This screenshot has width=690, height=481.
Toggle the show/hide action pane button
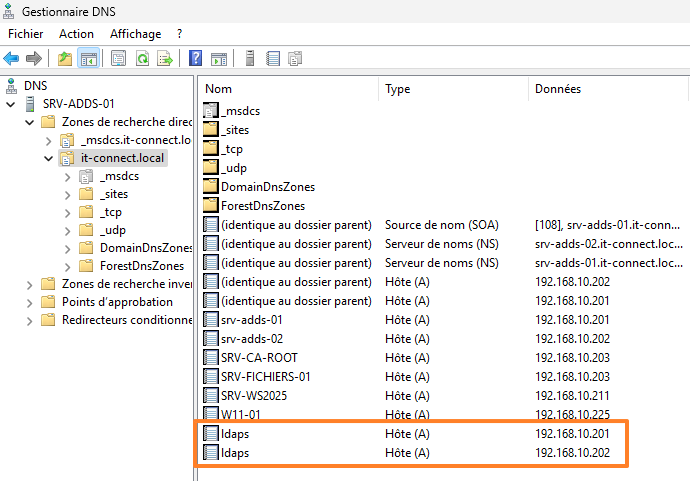219,58
